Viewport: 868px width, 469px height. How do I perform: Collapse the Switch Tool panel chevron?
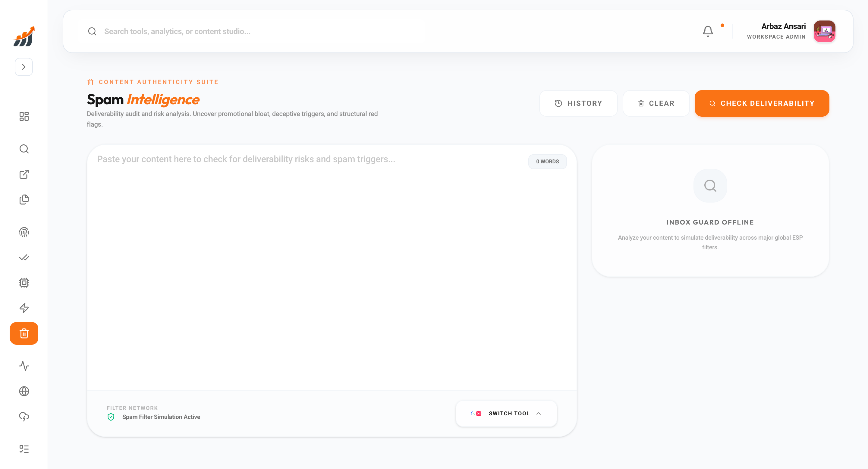539,414
